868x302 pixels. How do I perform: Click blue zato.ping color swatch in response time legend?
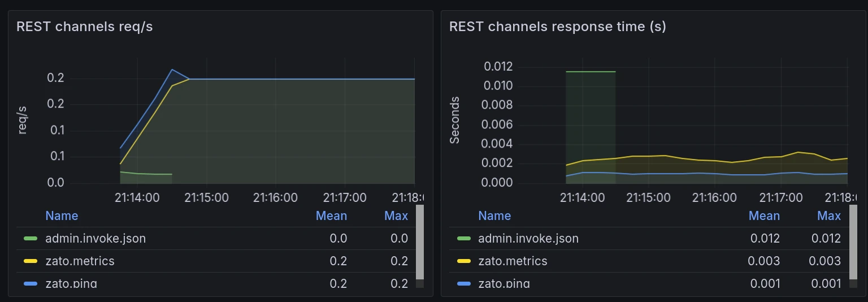click(463, 283)
